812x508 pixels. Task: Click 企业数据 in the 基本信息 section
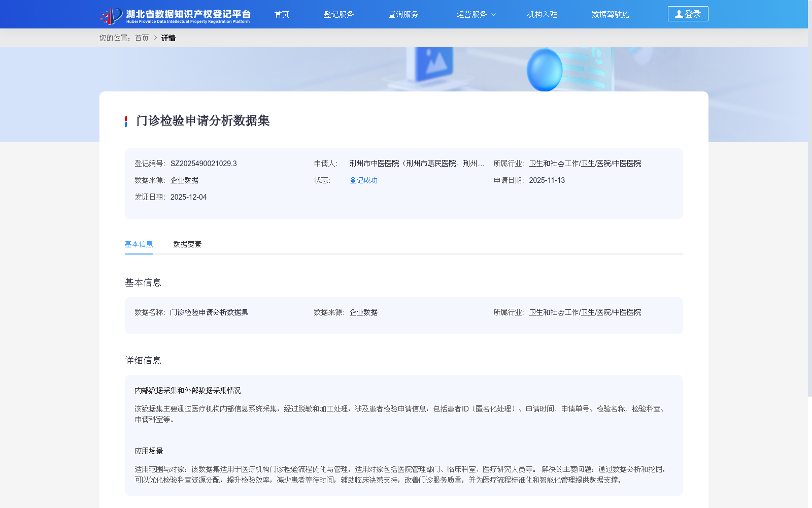[363, 312]
